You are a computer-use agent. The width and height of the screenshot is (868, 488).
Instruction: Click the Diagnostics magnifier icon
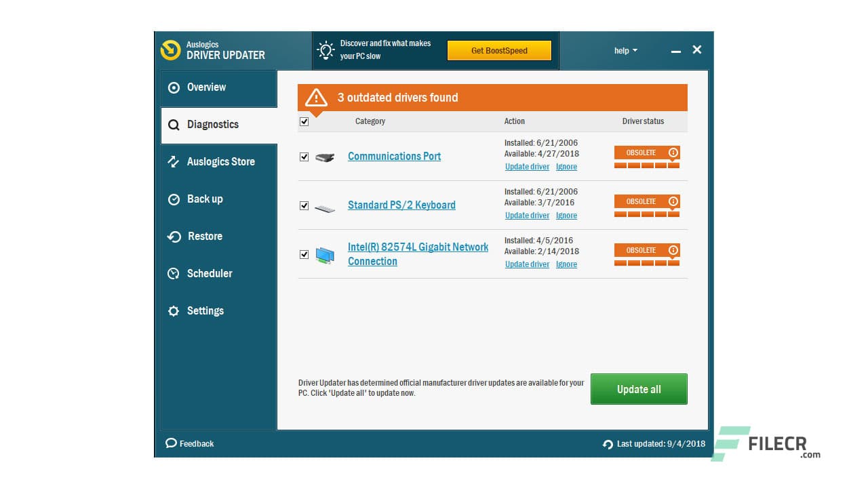coord(175,124)
